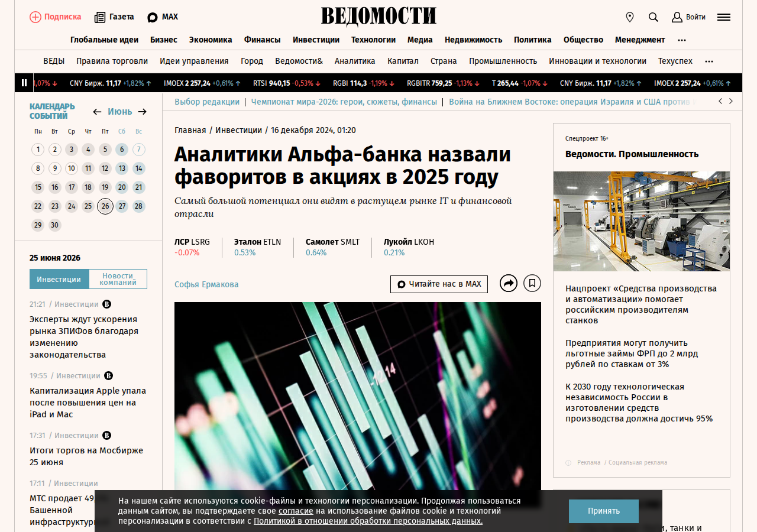Open Аналитика subsection
The width and height of the screenshot is (757, 532).
[x=355, y=61]
